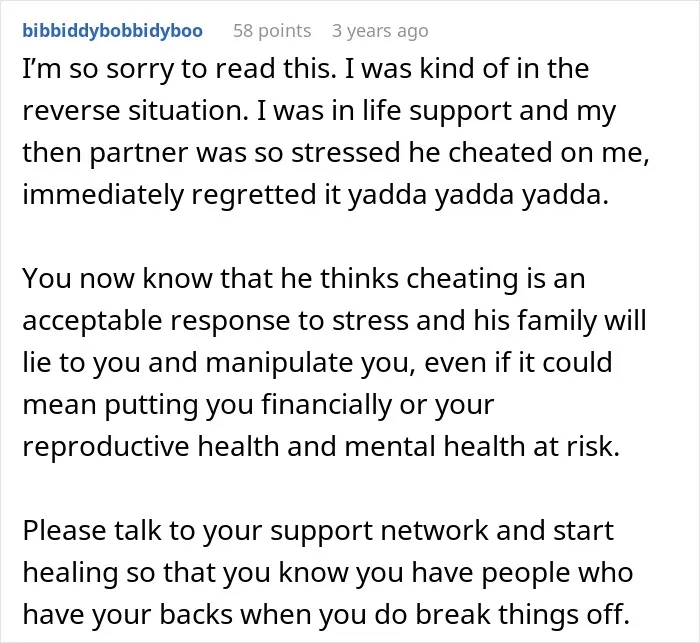Click the phrase 'reproductive health'

click(x=151, y=447)
